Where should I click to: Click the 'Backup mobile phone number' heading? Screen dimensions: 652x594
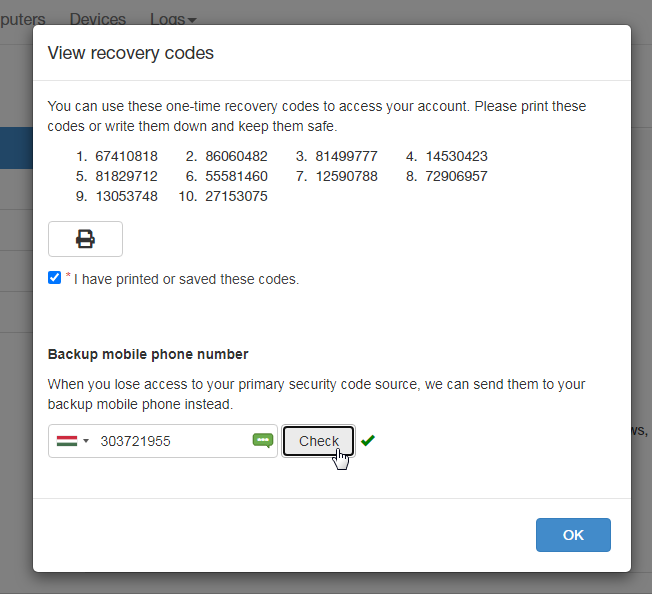148,354
